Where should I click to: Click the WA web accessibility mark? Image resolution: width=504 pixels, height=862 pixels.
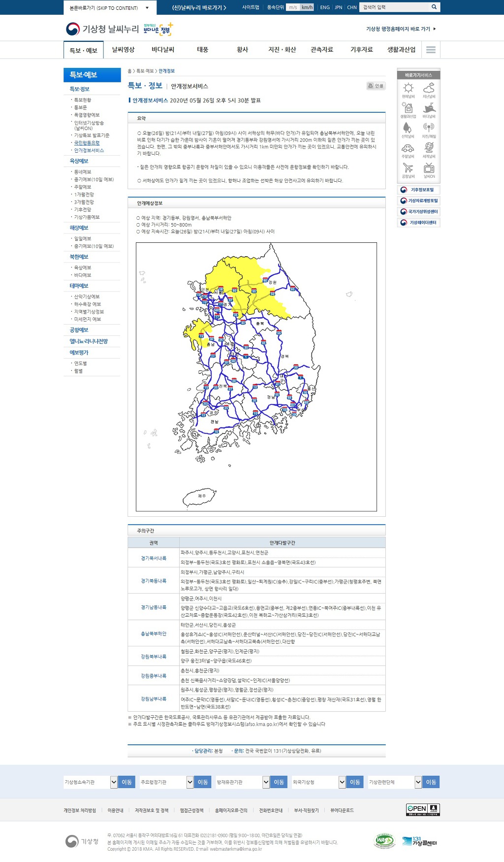(384, 840)
